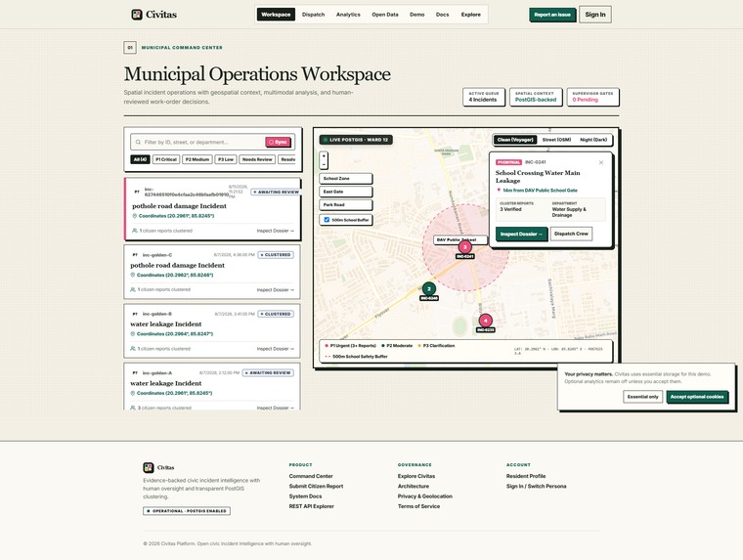Jump map to East Gate
The height and width of the screenshot is (560, 743).
(x=346, y=192)
